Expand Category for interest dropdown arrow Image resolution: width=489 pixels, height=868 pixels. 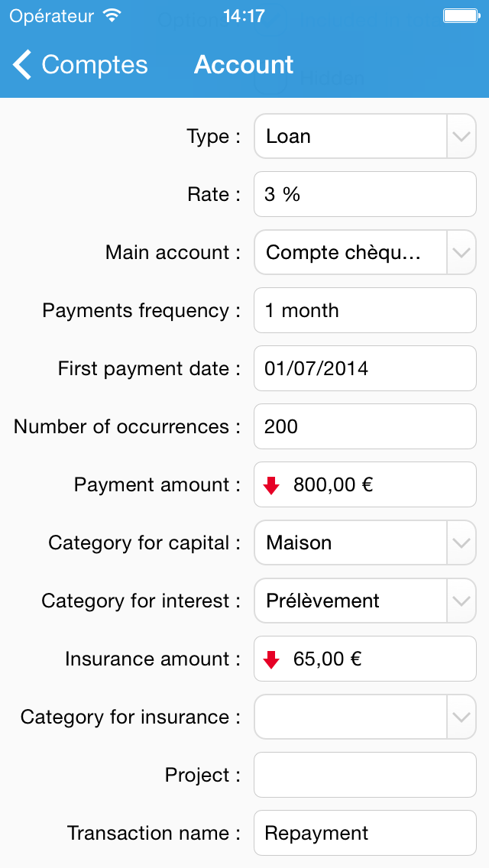(460, 601)
